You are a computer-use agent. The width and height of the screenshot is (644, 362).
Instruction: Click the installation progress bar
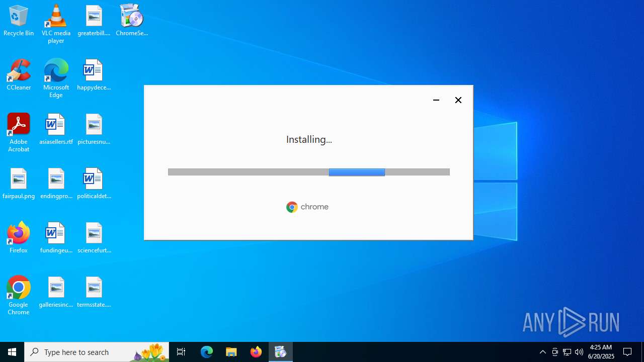tap(309, 172)
